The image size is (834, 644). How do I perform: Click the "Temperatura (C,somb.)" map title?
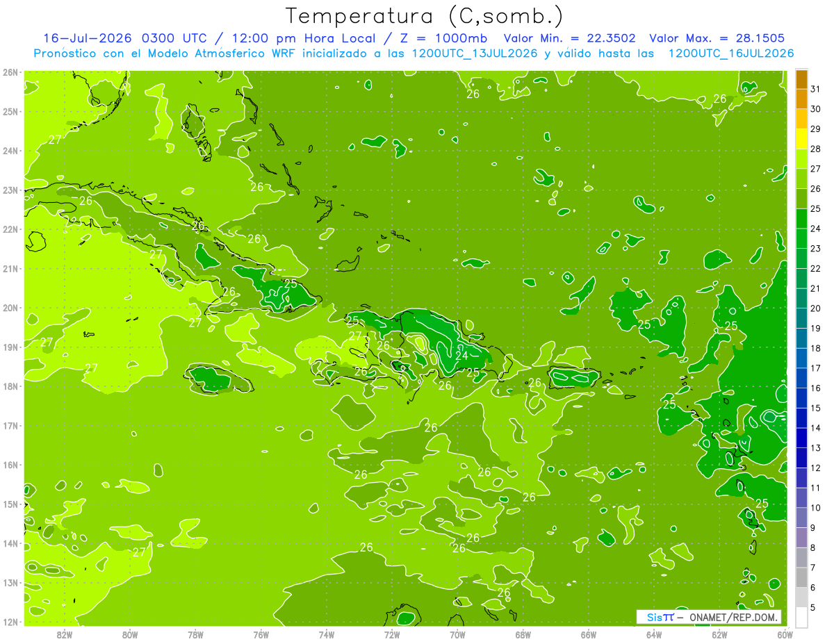point(424,16)
